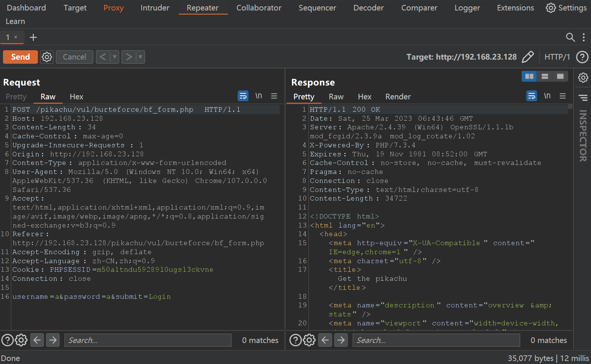This screenshot has width=591, height=364.
Task: Expand the history forward dropdown arrow
Action: tap(141, 57)
